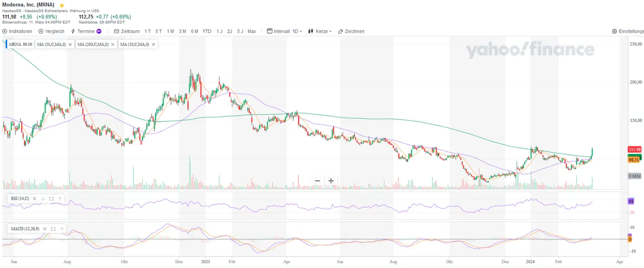Click the pre-market price 112,75
644x268 pixels.
[86, 17]
